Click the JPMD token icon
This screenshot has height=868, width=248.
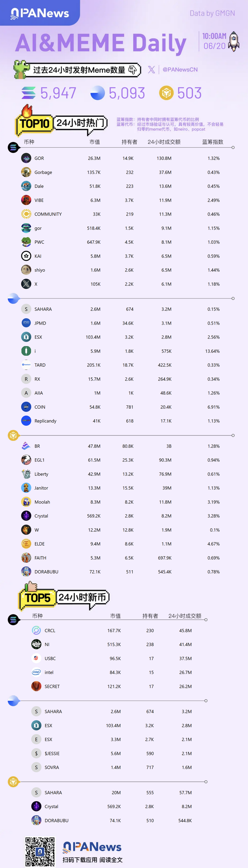click(26, 323)
